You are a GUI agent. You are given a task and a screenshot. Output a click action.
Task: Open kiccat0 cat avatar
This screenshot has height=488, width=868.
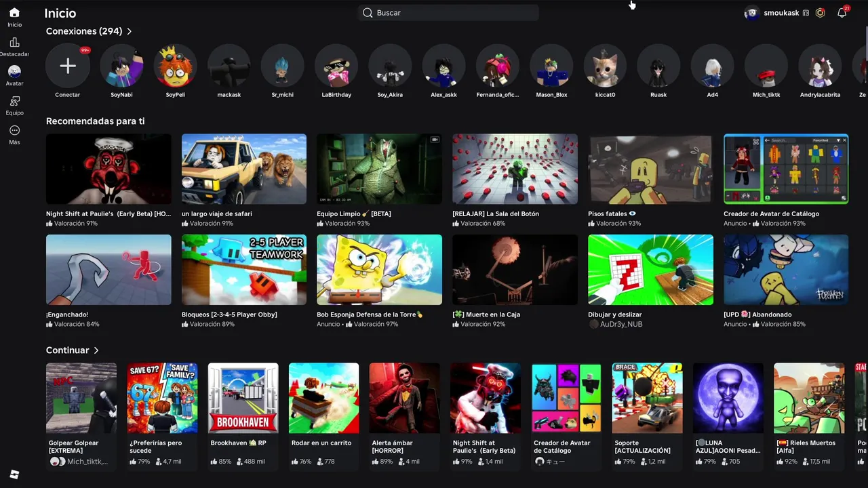605,66
